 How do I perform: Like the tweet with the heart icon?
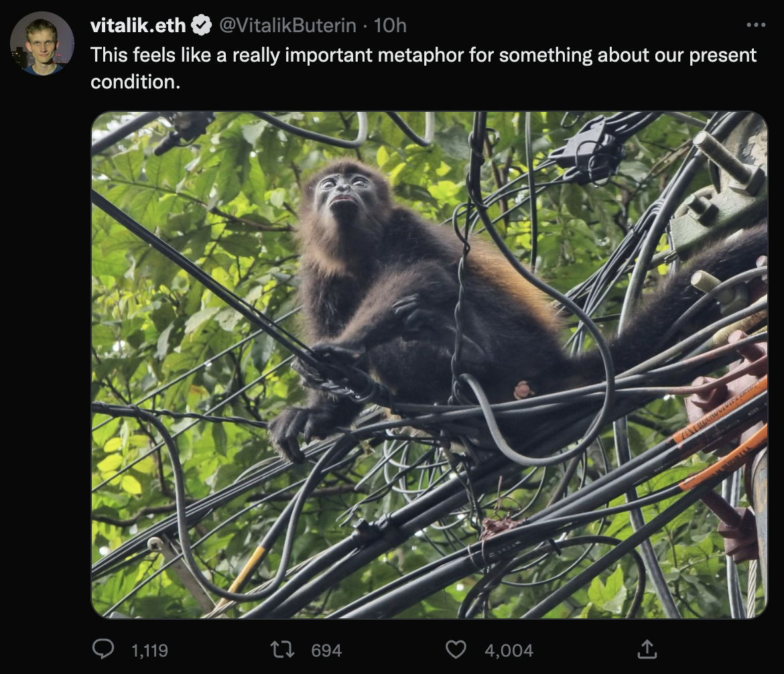(x=456, y=649)
